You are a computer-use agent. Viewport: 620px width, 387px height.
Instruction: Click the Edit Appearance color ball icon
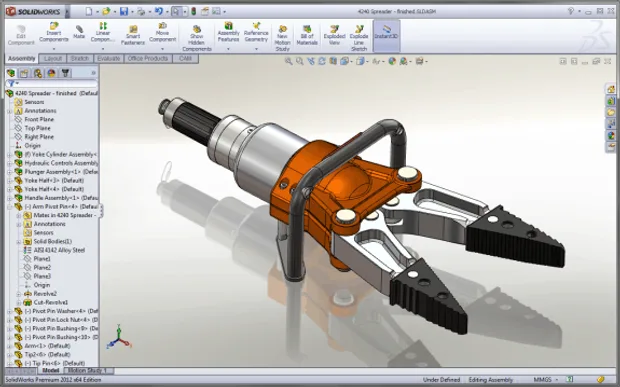(x=392, y=61)
